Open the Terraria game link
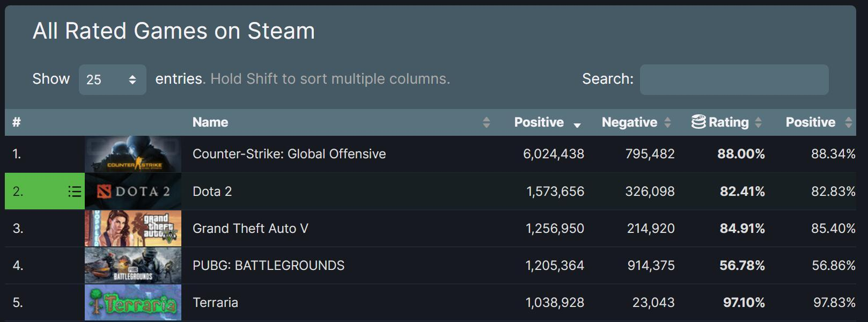 pyautogui.click(x=215, y=303)
